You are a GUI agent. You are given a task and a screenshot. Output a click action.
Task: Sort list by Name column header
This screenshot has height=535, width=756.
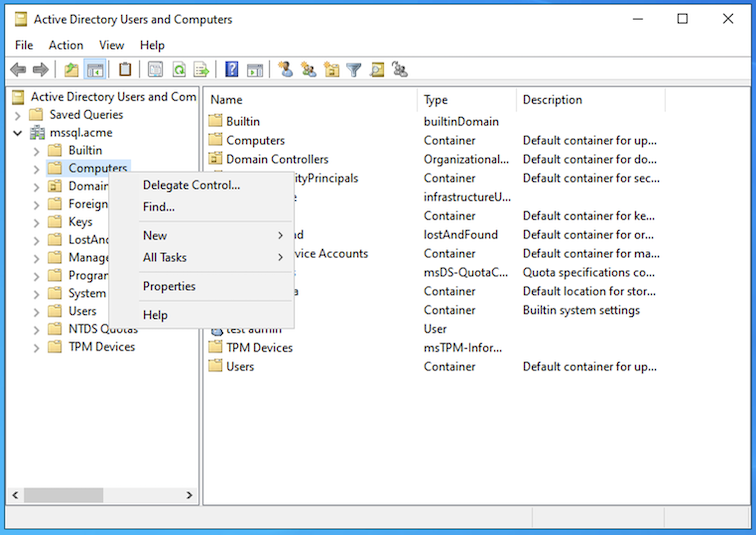311,100
